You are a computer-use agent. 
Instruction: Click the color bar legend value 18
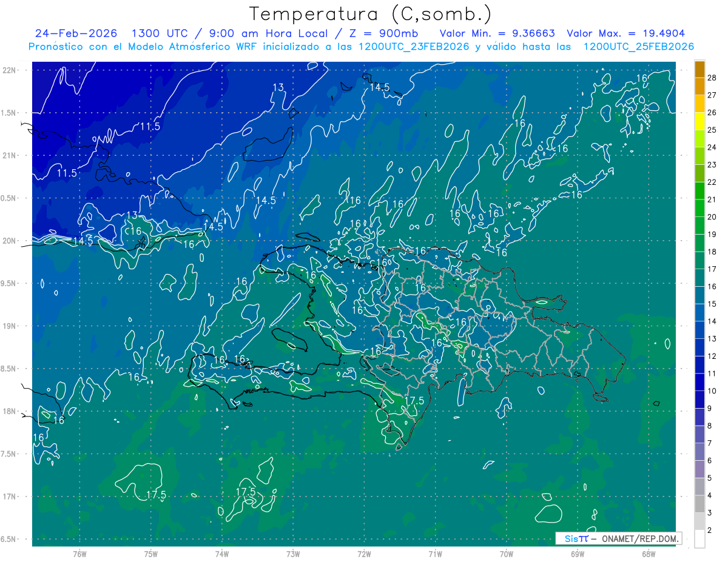point(712,252)
